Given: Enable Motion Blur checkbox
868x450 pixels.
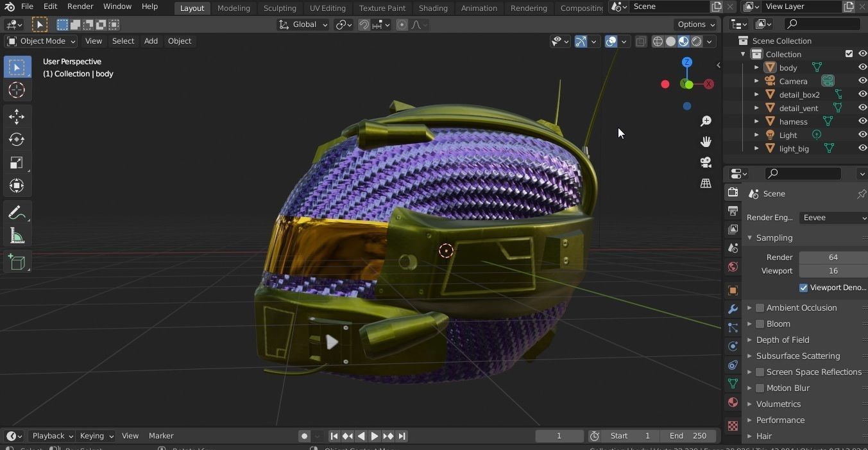Looking at the screenshot, I should pyautogui.click(x=760, y=388).
